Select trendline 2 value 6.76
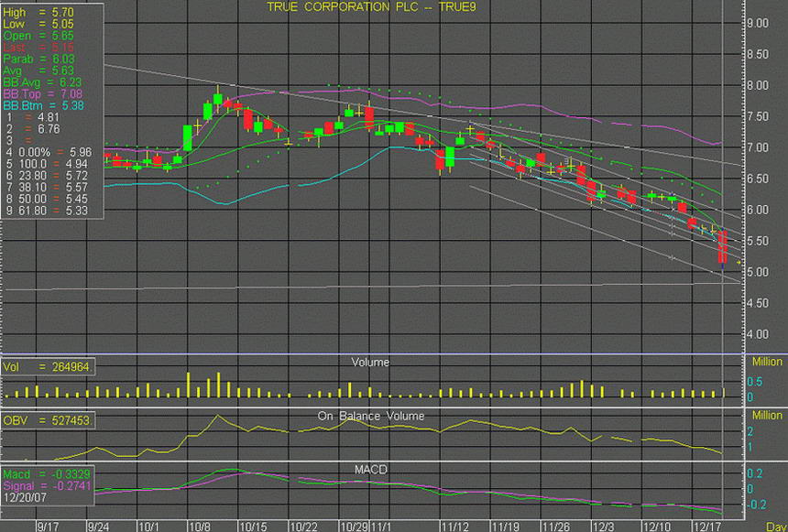Screen dimensions: 788x532 pos(33,129)
